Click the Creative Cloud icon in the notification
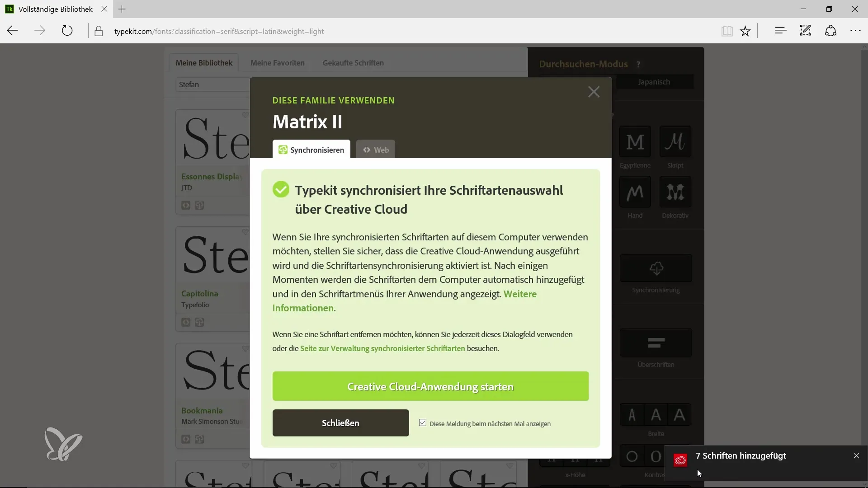The width and height of the screenshot is (868, 488). point(680,460)
